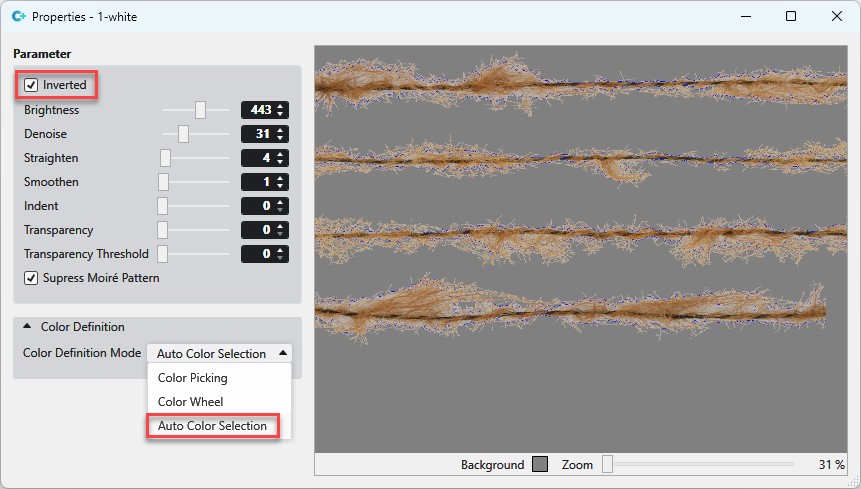Toggle Supress Moiré Pattern checkbox
The width and height of the screenshot is (861, 489).
[31, 278]
